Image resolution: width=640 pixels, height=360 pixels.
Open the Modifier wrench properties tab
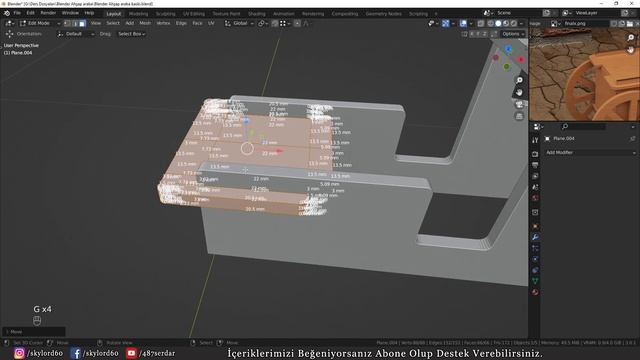pyautogui.click(x=535, y=237)
